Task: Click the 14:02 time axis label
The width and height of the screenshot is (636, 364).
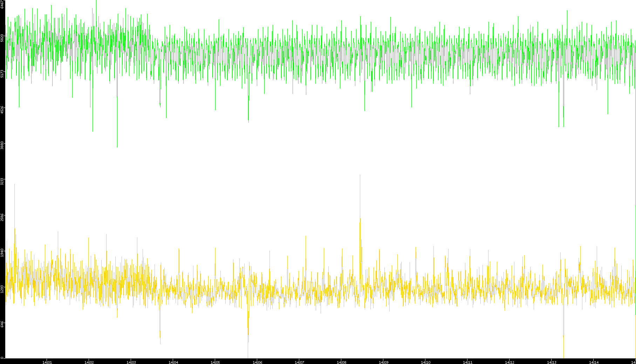Action: pos(89,362)
